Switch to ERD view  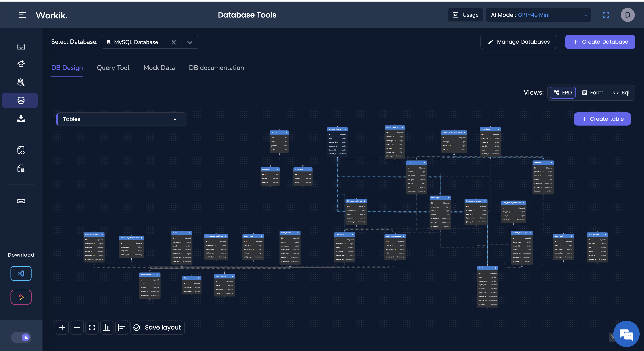pyautogui.click(x=563, y=92)
